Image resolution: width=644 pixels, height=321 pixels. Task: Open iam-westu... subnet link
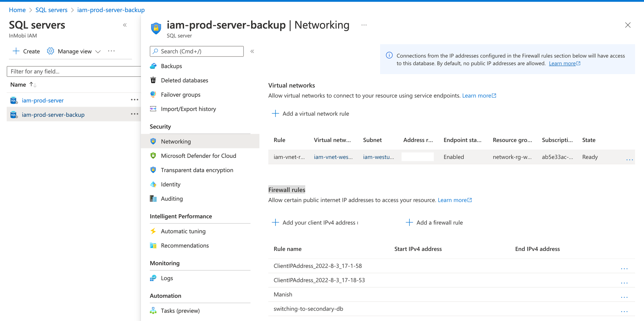(378, 157)
